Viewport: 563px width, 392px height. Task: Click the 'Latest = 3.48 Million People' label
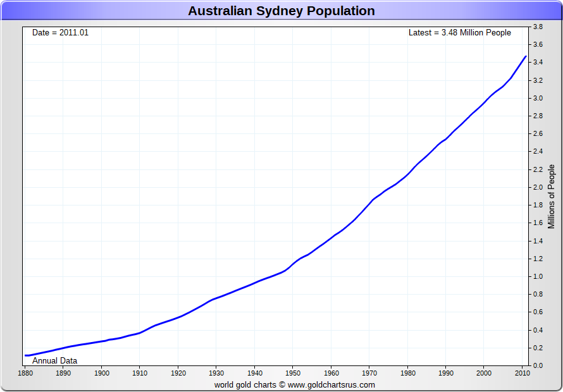coord(460,33)
